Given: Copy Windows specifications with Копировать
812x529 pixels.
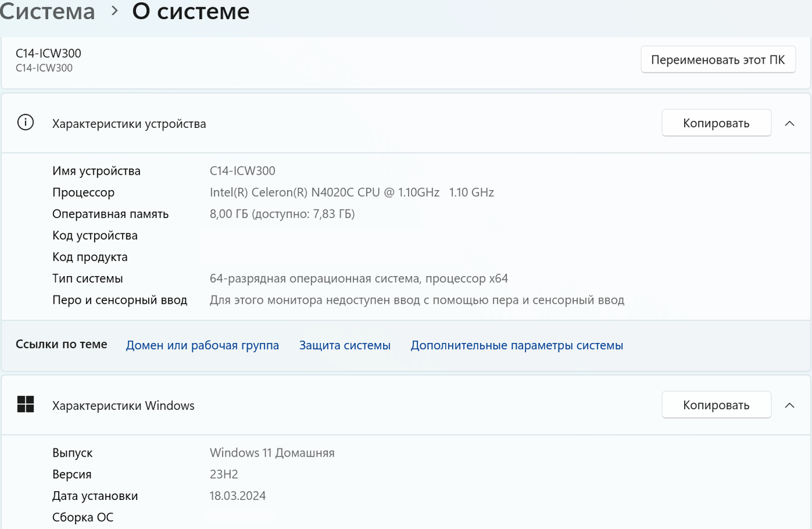Looking at the screenshot, I should (716, 405).
